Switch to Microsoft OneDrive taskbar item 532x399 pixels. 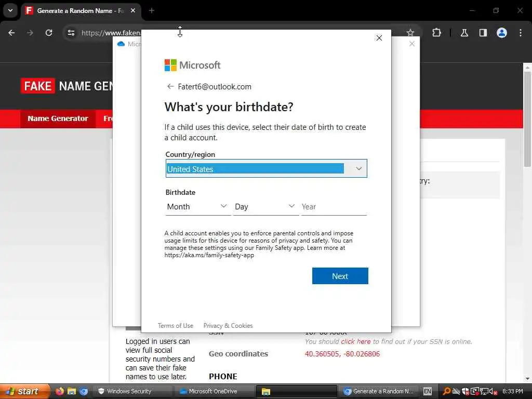tap(215, 391)
